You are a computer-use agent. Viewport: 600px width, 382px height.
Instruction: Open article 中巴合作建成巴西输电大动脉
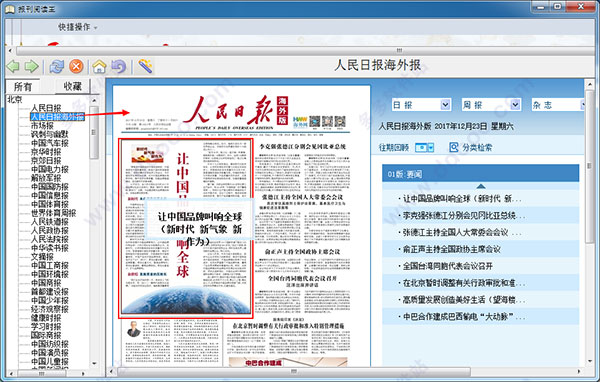click(x=463, y=317)
